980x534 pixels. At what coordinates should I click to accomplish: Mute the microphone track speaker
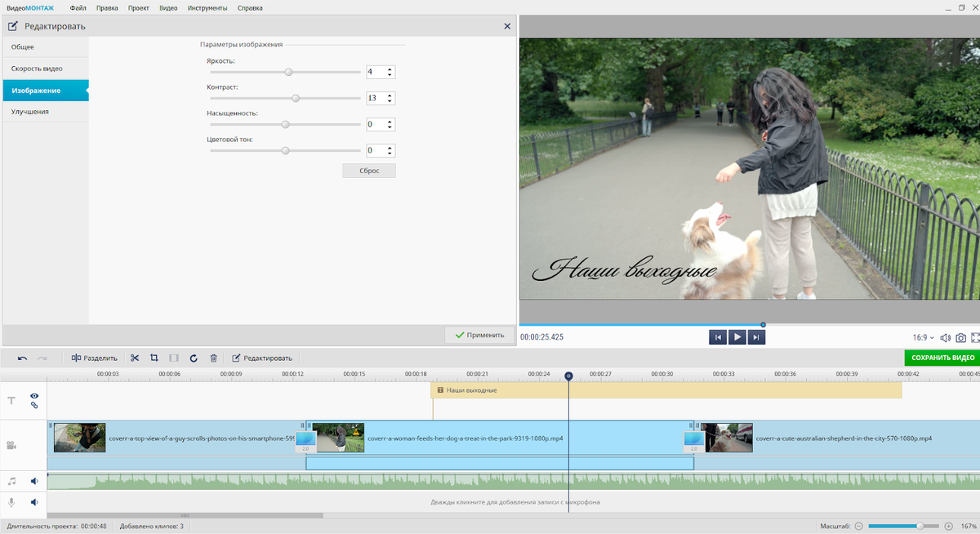(34, 502)
